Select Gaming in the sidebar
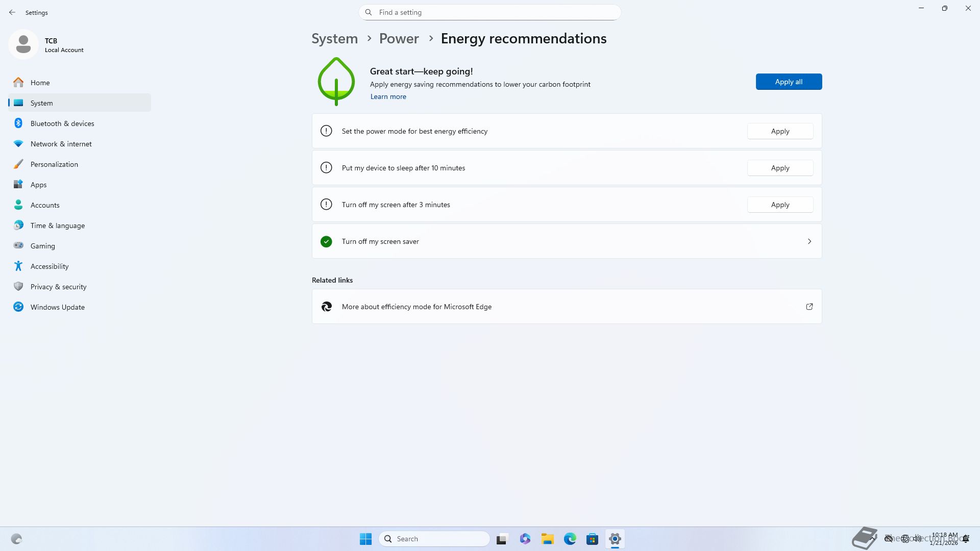980x551 pixels. click(x=43, y=246)
